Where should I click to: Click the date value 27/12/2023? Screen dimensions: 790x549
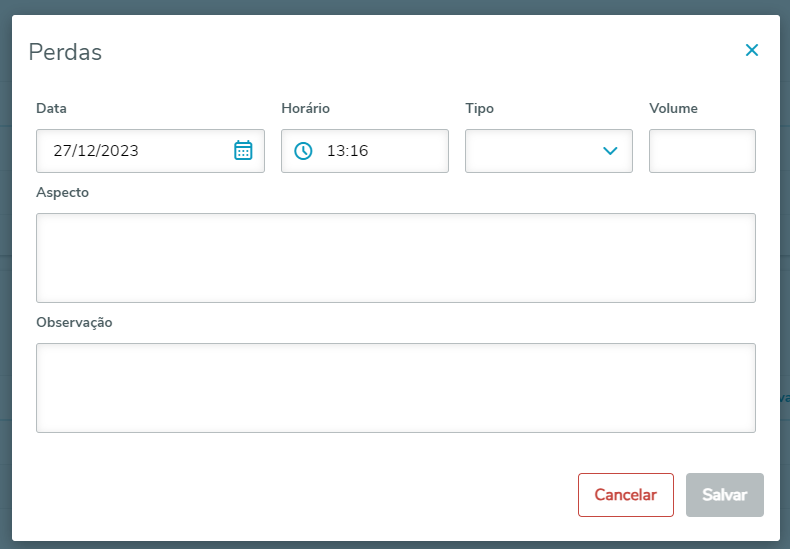96,151
